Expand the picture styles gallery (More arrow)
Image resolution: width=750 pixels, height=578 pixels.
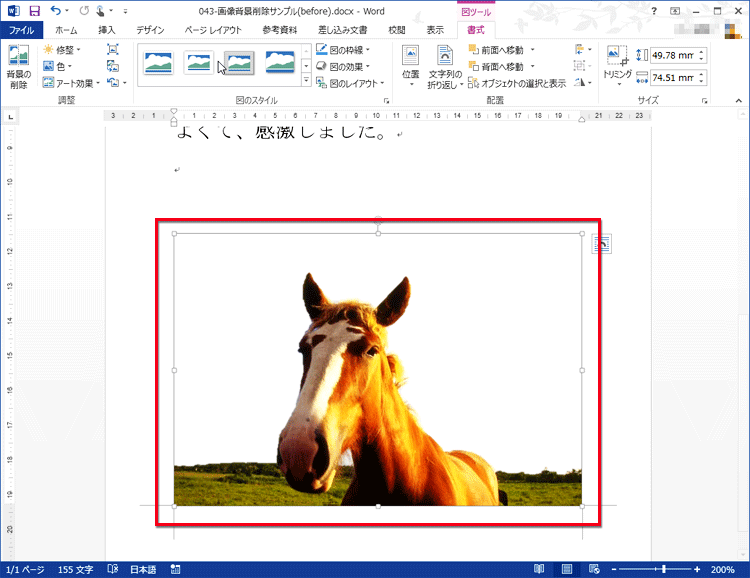tap(306, 80)
